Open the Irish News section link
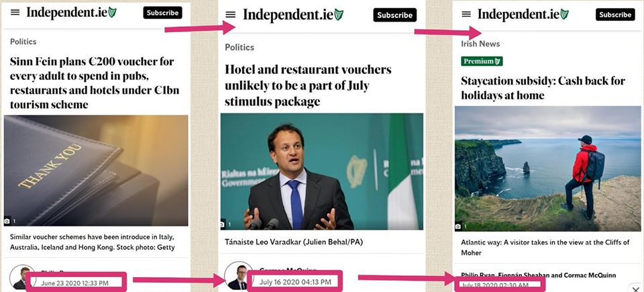The width and height of the screenshot is (644, 292). 480,44
